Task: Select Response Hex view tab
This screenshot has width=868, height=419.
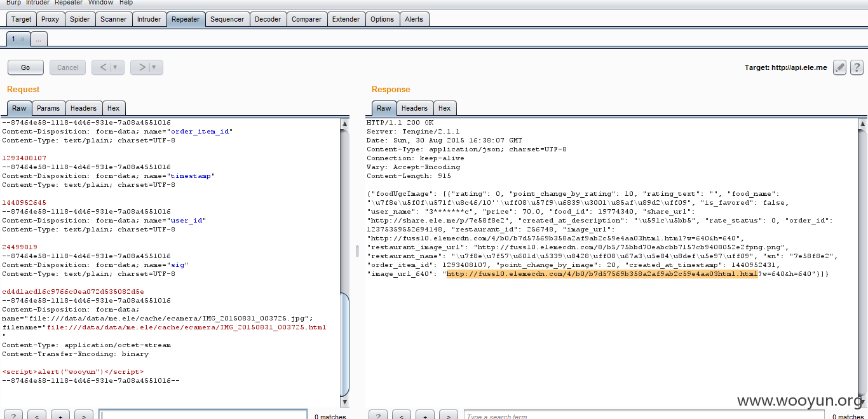Action: 445,108
